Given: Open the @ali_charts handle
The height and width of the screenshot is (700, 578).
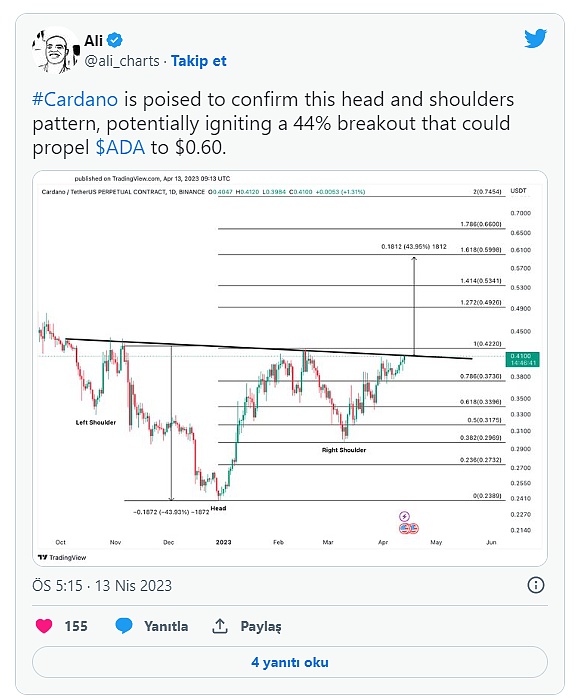Looking at the screenshot, I should [x=122, y=61].
